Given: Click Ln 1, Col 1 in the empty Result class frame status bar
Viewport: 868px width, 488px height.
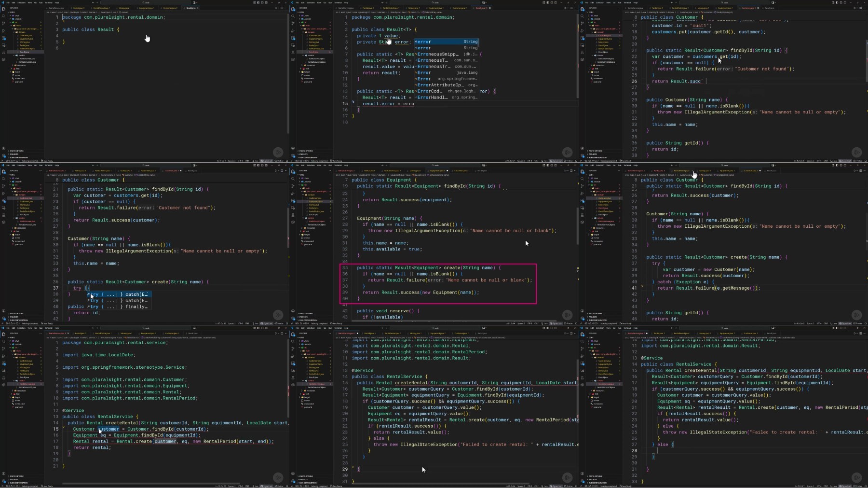Looking at the screenshot, I should pos(221,161).
